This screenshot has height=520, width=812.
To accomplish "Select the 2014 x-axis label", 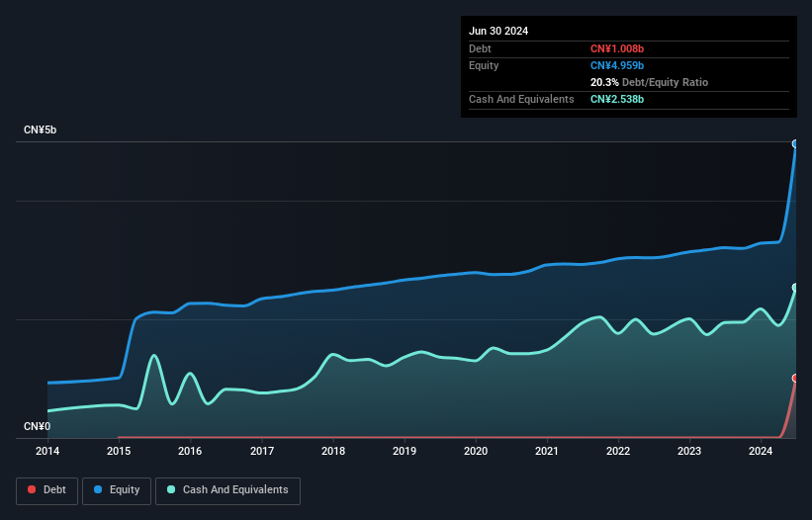I will coord(47,451).
